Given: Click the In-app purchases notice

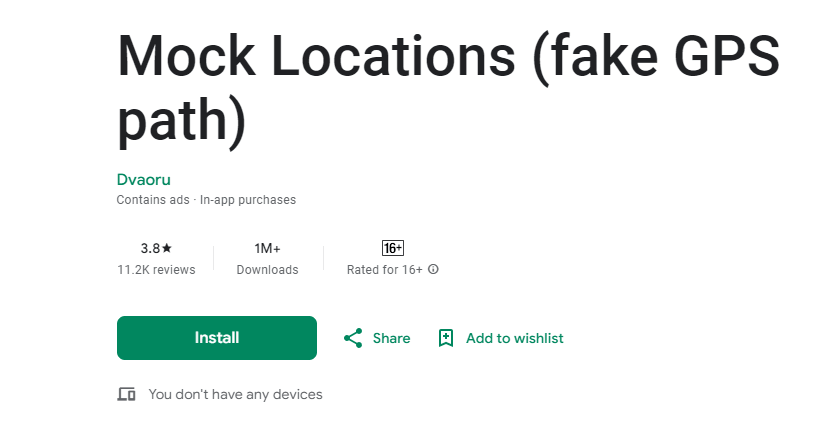Looking at the screenshot, I should point(248,200).
